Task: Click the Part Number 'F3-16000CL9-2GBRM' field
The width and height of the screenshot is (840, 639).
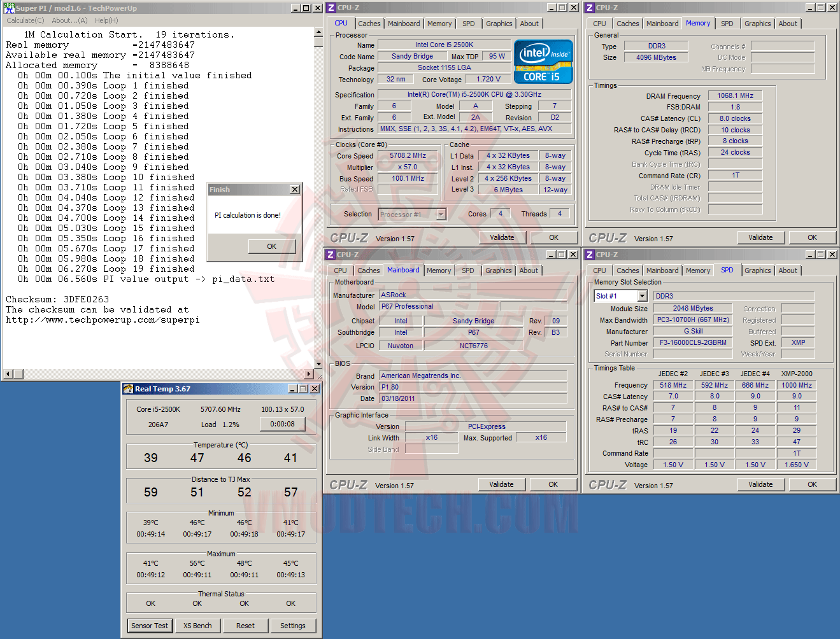Action: tap(693, 342)
